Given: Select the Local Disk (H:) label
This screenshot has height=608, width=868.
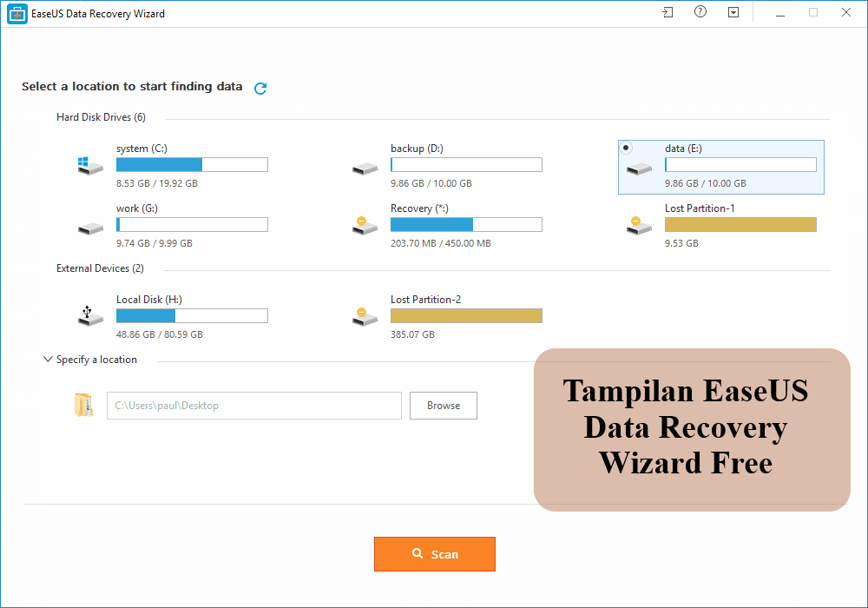Looking at the screenshot, I should 149,300.
